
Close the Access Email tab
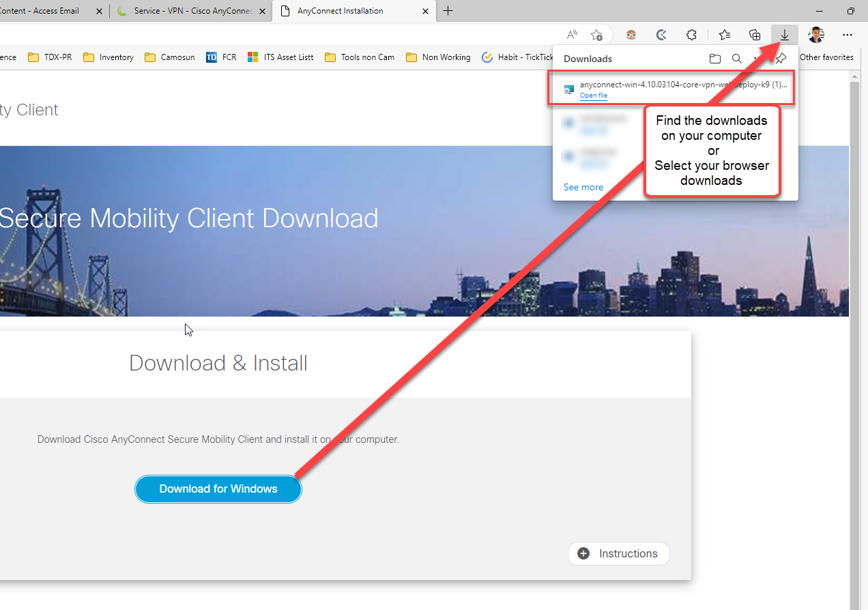point(99,11)
